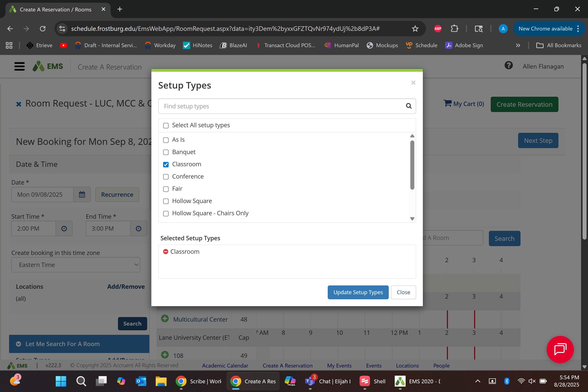Open the Eastern Time zone dropdown
The image size is (588, 392).
pyautogui.click(x=76, y=265)
